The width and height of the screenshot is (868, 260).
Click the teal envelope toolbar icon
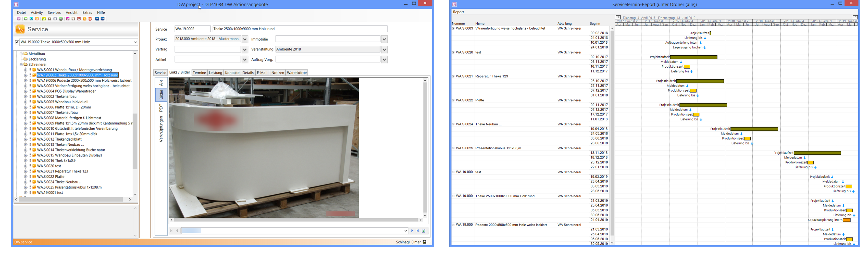click(31, 19)
